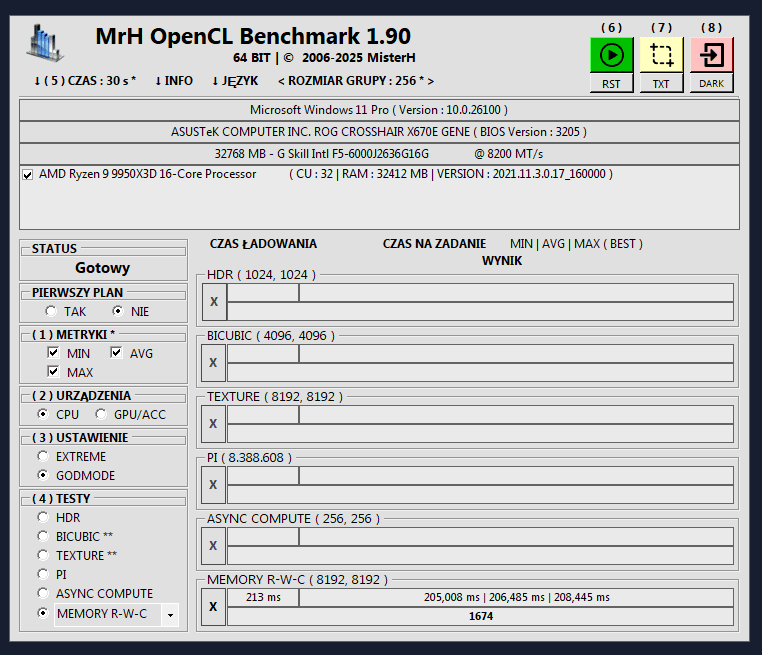Select NIE for PIERWSZY PLAN
The height and width of the screenshot is (655, 762).
pos(118,311)
